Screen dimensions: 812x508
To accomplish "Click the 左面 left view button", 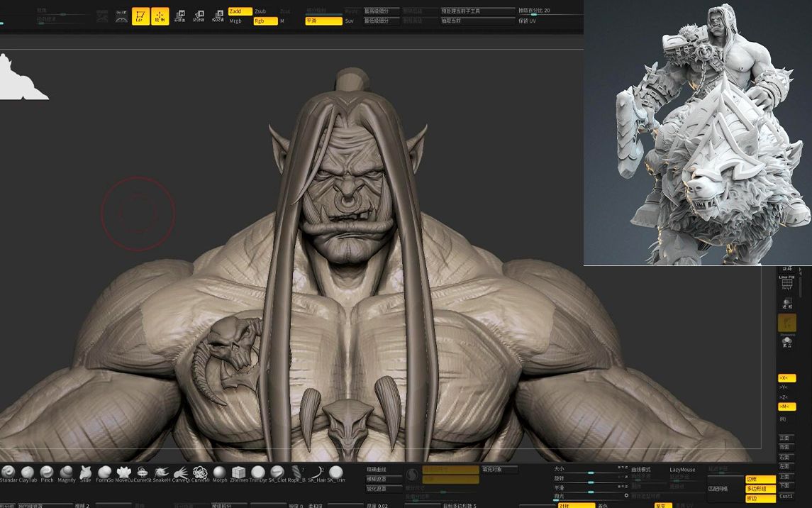I will [x=784, y=467].
